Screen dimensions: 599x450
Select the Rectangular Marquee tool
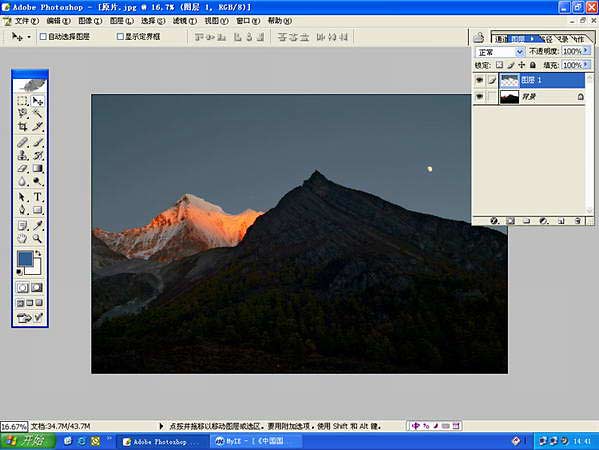22,101
